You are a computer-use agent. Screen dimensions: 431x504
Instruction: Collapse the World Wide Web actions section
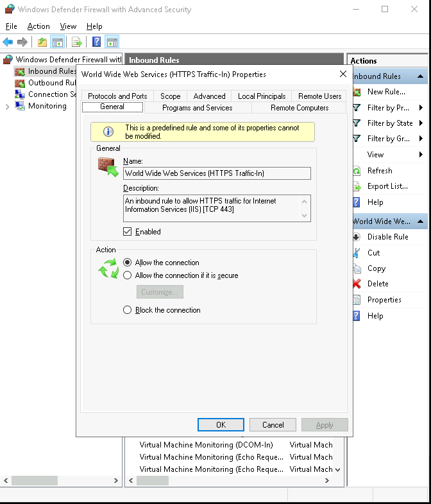coord(420,222)
